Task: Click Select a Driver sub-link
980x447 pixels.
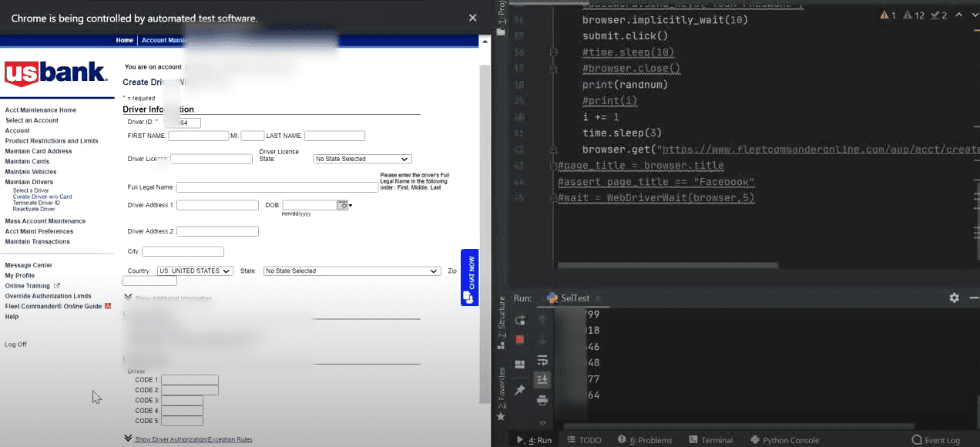Action: point(31,190)
